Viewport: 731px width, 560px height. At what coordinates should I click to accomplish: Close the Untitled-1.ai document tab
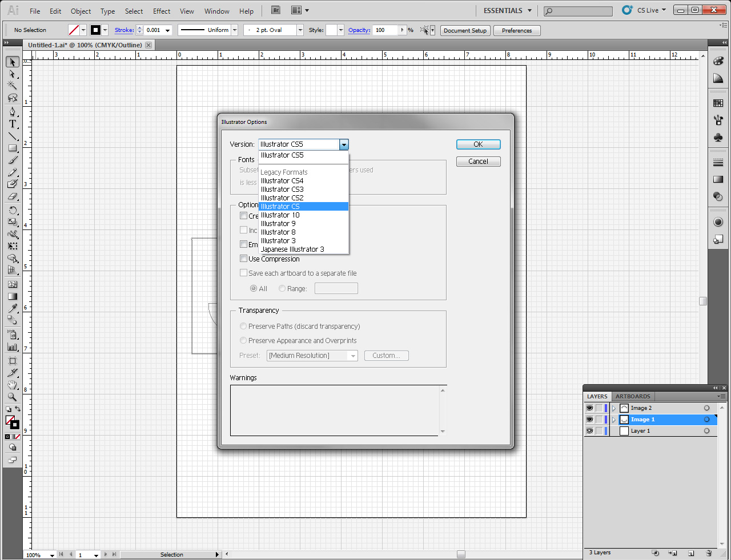point(148,45)
